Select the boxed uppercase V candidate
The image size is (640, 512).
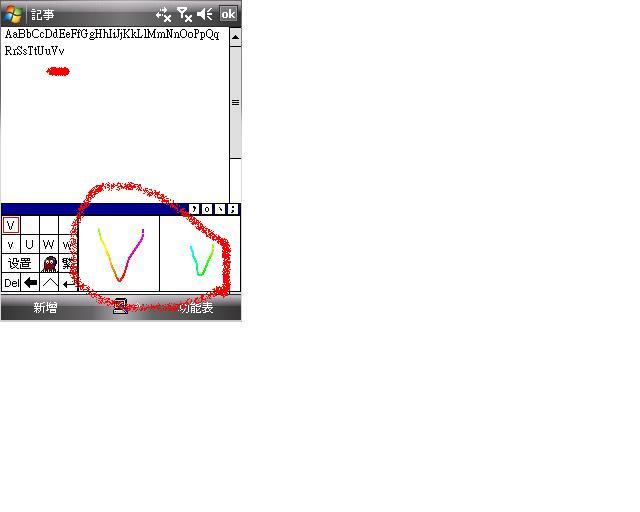[11, 225]
